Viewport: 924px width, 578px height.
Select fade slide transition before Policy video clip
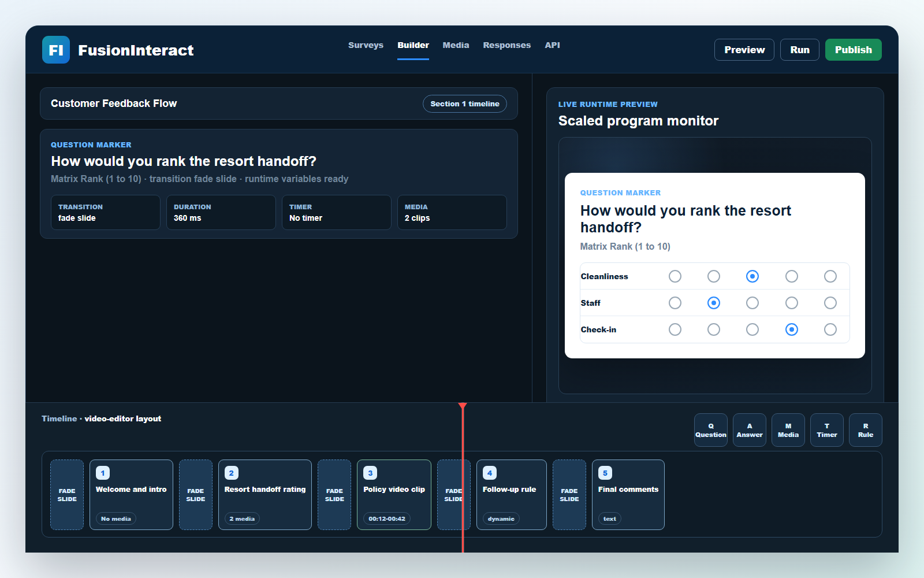pyautogui.click(x=334, y=495)
